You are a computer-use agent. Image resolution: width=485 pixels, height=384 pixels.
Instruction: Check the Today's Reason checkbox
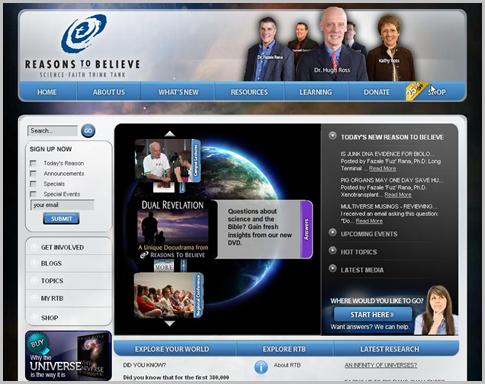(x=33, y=163)
